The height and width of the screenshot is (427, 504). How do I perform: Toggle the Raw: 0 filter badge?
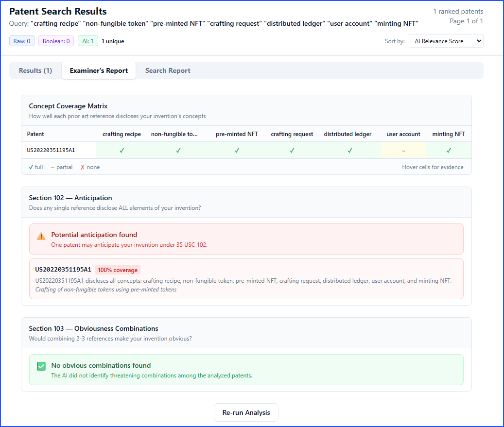22,41
